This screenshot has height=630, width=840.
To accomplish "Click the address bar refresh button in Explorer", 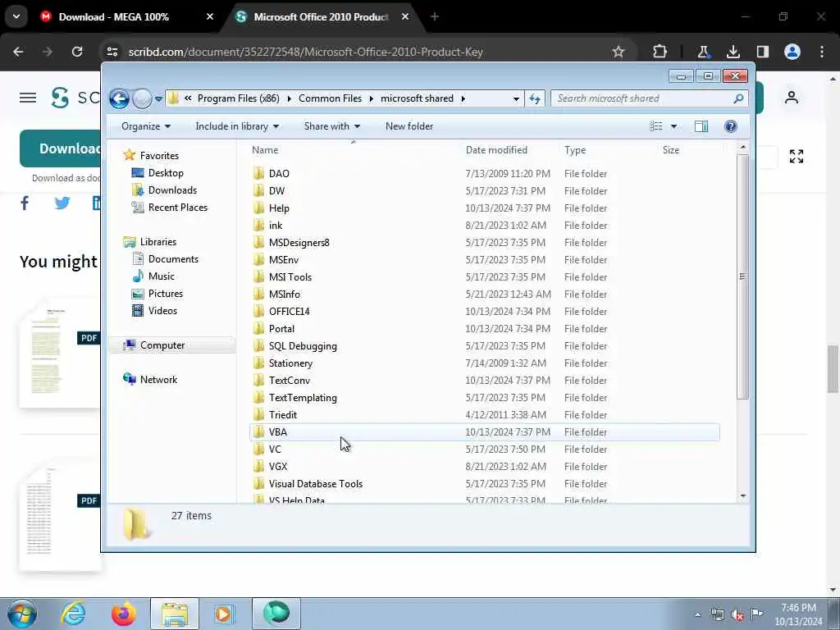I will pyautogui.click(x=535, y=98).
